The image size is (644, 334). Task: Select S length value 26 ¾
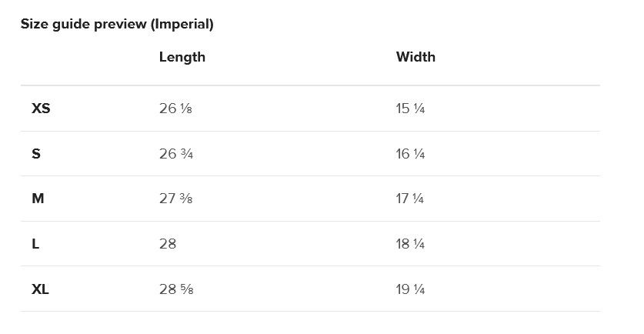pyautogui.click(x=175, y=154)
